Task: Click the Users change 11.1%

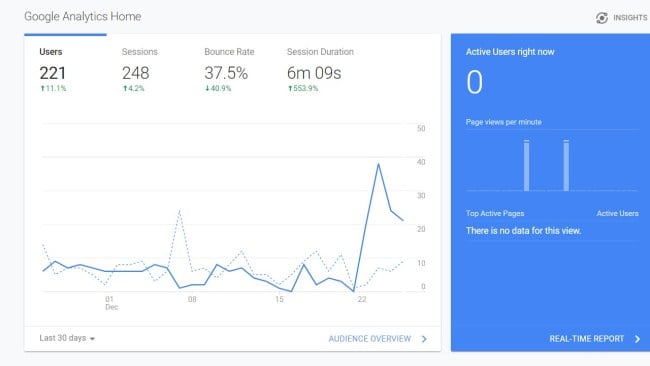Action: click(x=53, y=88)
